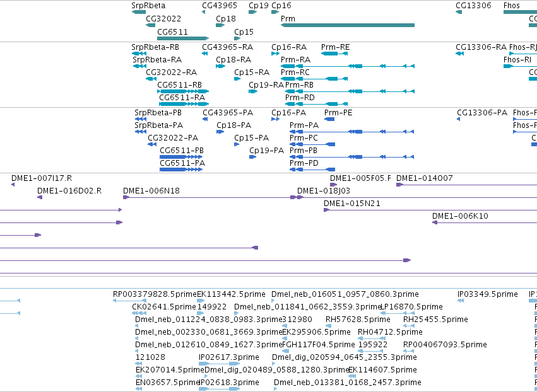Click the SrpRbeta-PB protein label
This screenshot has height=392, width=537.
click(158, 113)
